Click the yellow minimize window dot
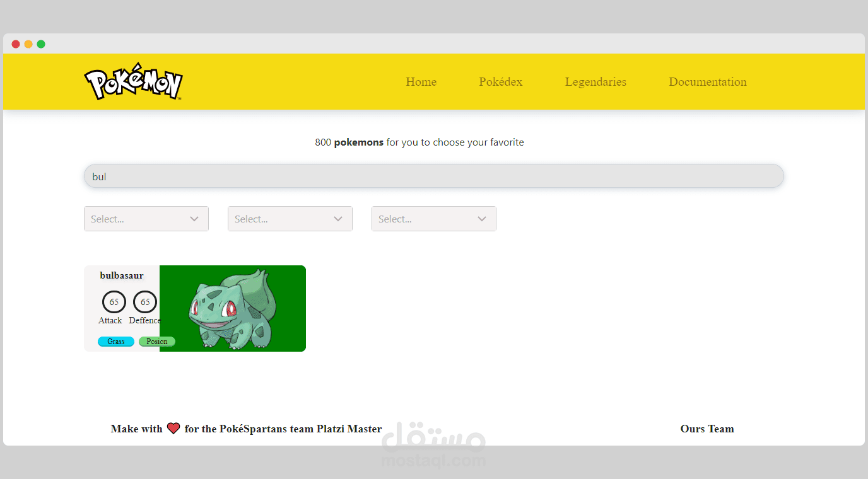Image resolution: width=868 pixels, height=479 pixels. [x=28, y=44]
